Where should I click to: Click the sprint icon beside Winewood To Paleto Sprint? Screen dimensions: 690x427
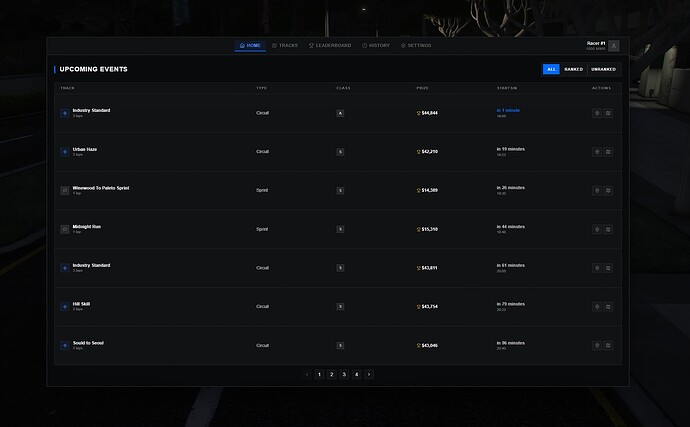pos(65,190)
